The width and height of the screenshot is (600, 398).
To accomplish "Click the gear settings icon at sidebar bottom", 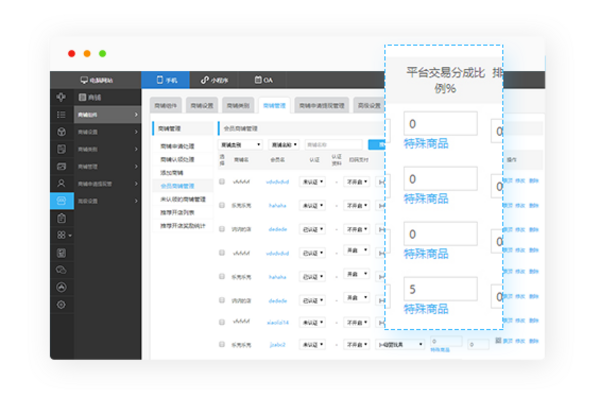I will [x=61, y=305].
